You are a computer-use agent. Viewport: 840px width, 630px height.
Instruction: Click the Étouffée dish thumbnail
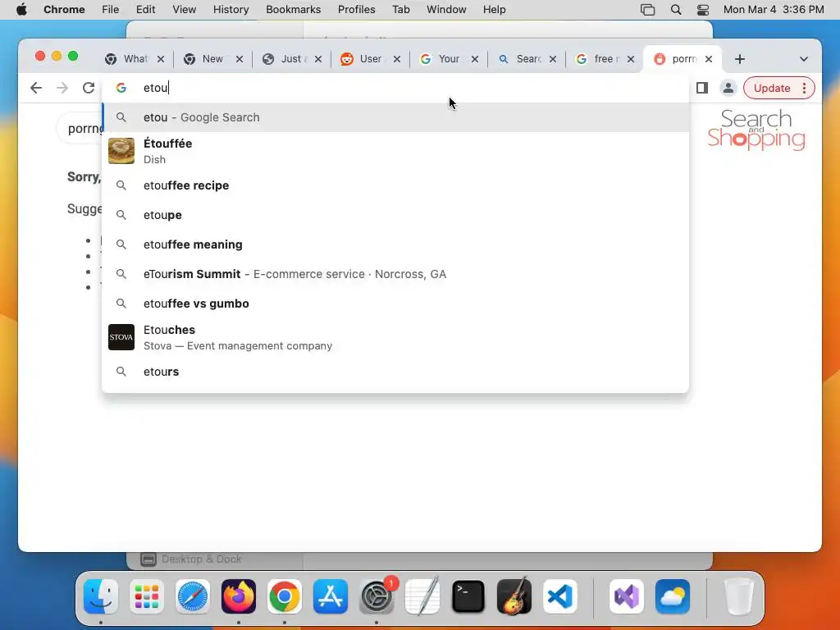(121, 151)
